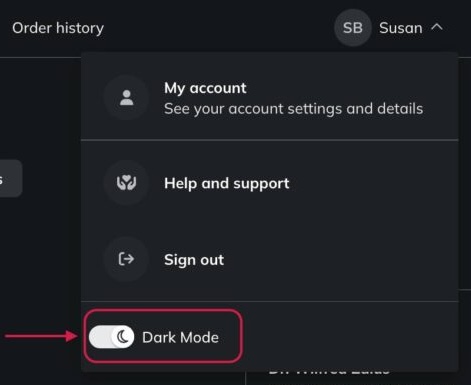Click the My account bold title
The image size is (471, 385).
pos(205,88)
